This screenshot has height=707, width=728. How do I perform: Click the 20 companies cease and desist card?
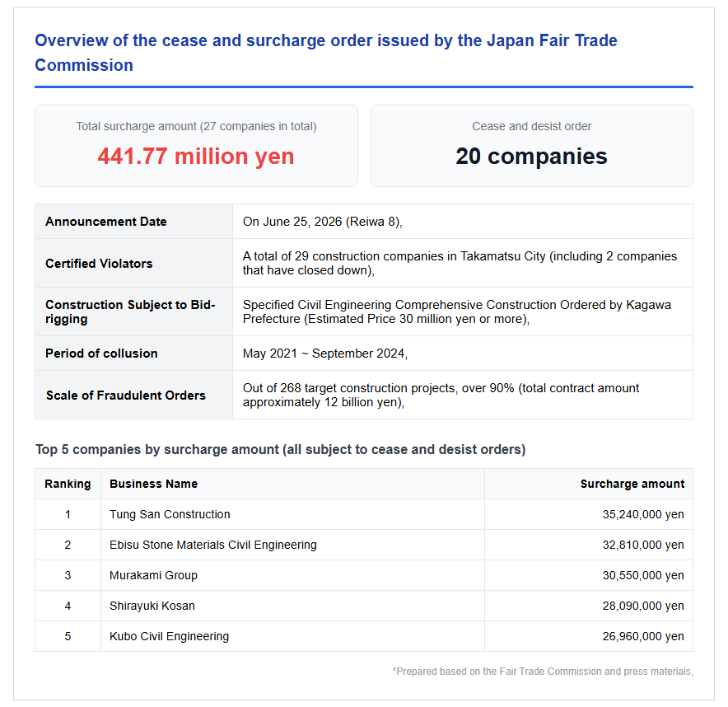tap(532, 146)
